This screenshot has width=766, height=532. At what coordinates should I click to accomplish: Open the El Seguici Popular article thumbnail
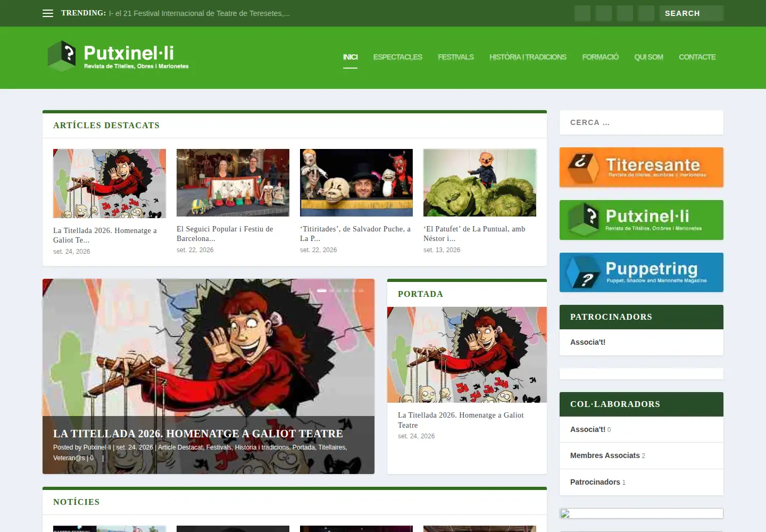tap(233, 182)
